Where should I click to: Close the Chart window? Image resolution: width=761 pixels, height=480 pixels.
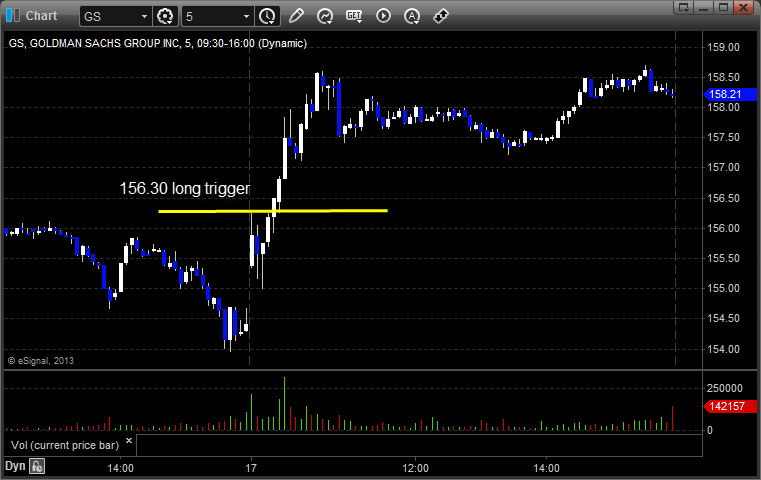coord(744,7)
